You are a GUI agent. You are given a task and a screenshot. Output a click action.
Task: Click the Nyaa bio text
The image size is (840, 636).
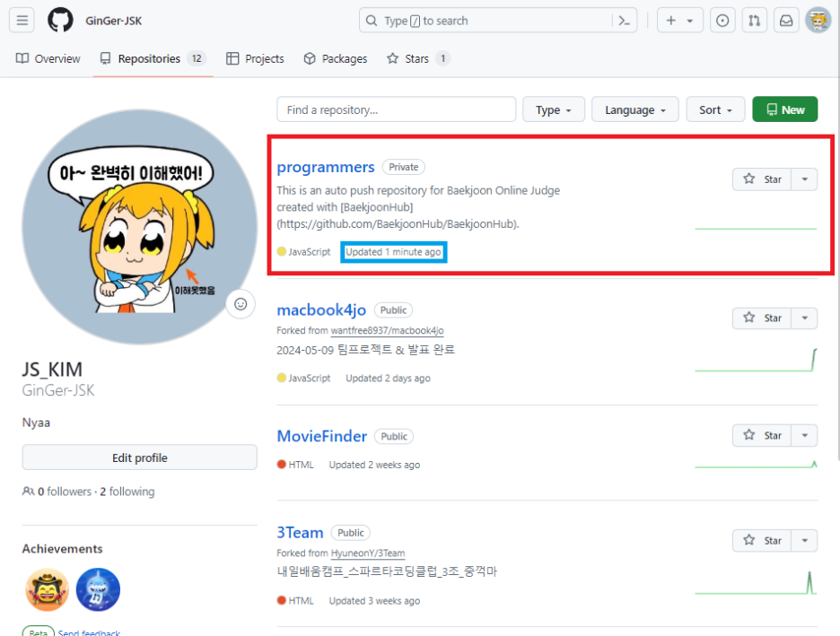(x=36, y=423)
